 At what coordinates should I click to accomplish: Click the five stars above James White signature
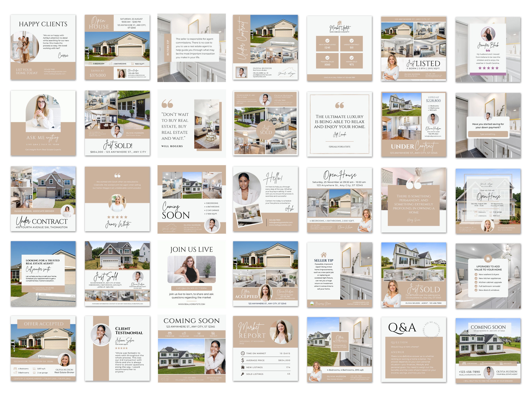pyautogui.click(x=117, y=217)
